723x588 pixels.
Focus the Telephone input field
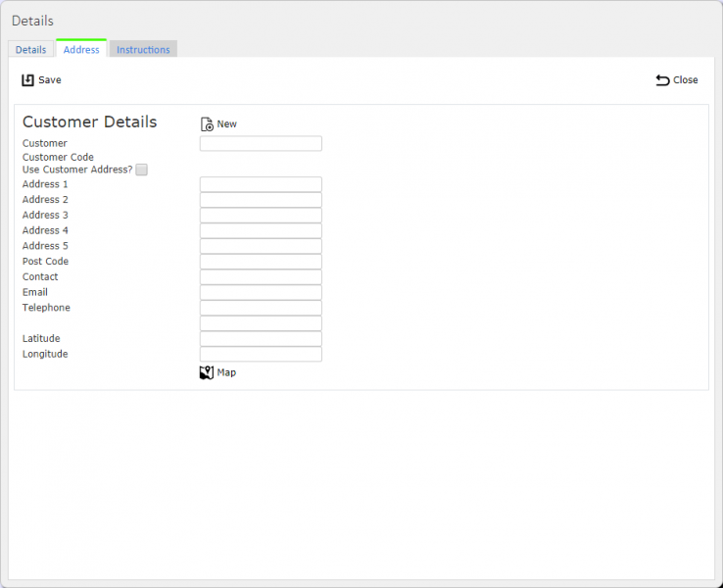tap(261, 308)
